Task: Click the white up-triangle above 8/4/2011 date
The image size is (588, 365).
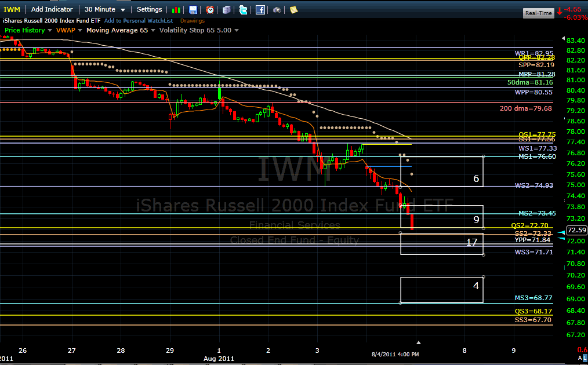Action: [419, 342]
